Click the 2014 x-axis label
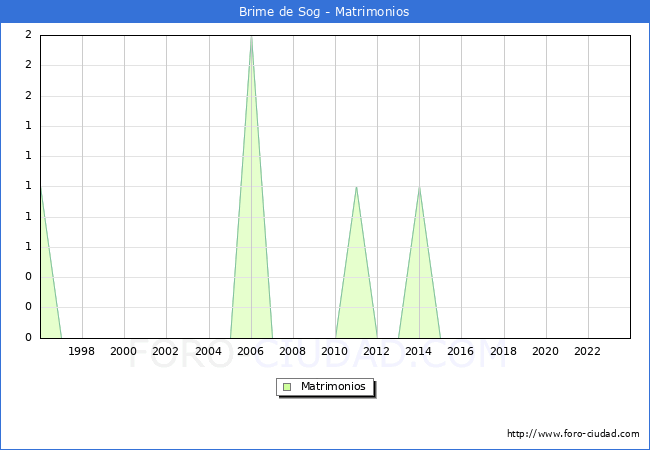650x450 pixels. tap(418, 351)
